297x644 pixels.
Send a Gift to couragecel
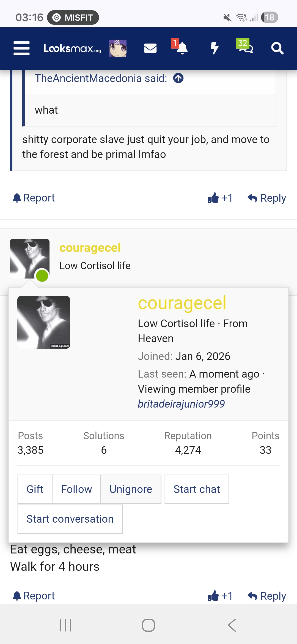pos(35,489)
